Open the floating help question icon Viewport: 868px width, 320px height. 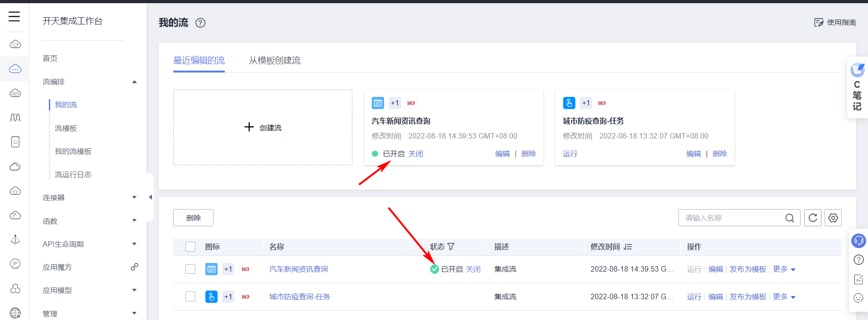click(859, 260)
